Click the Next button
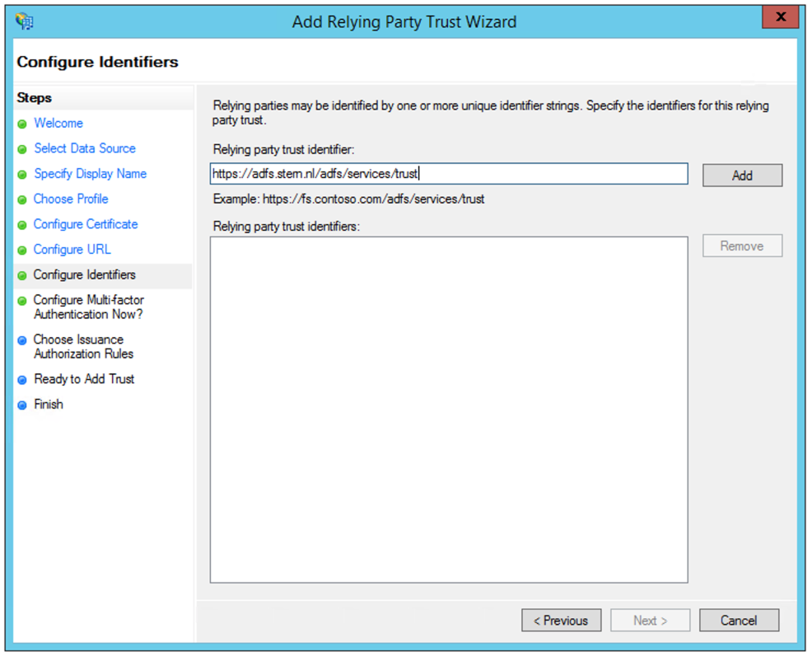 coord(651,621)
